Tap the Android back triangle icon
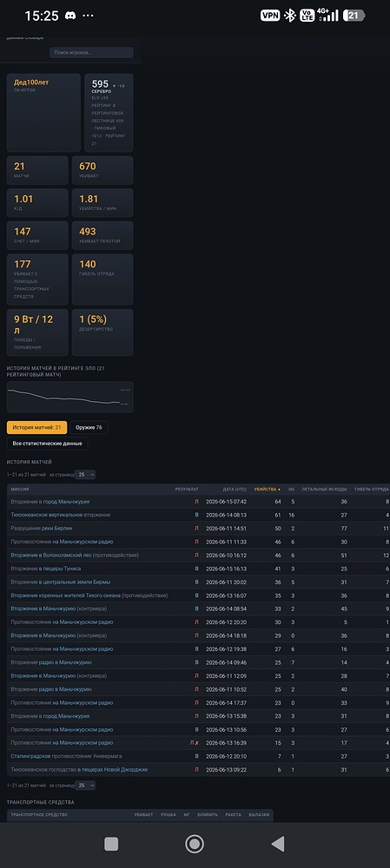Screen dimensions: 390x868 [278, 844]
